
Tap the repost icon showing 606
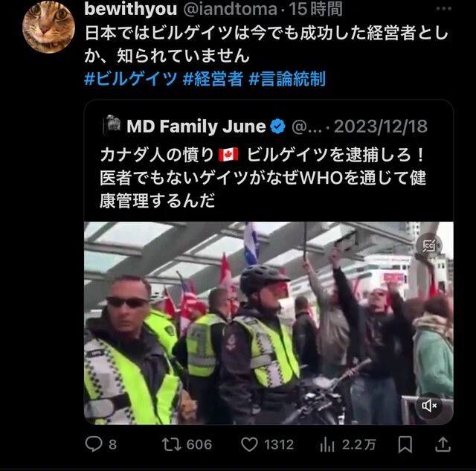(x=172, y=444)
